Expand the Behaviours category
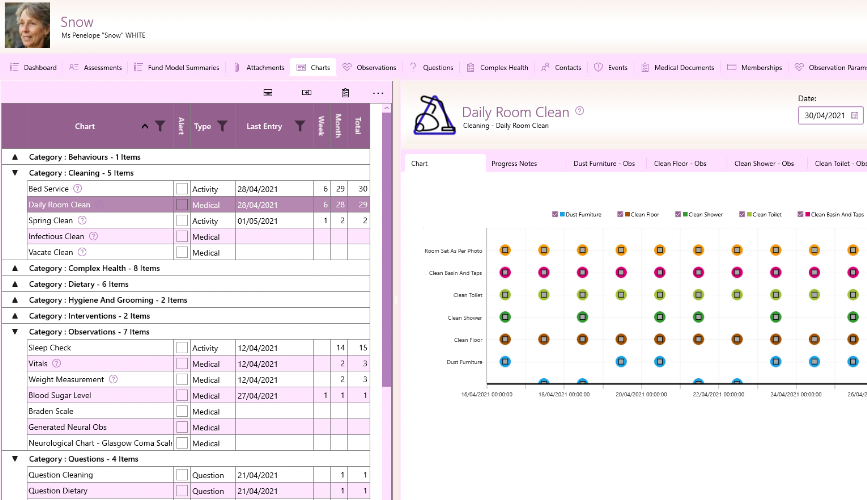 coord(15,157)
